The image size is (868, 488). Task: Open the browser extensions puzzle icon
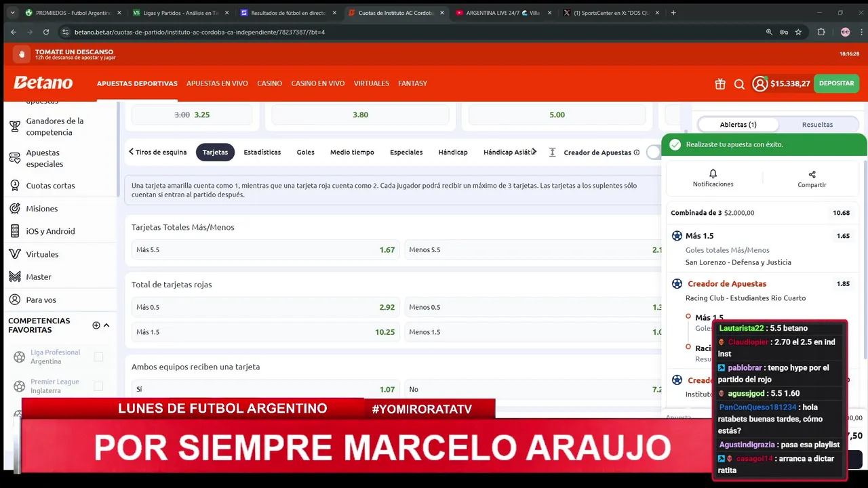point(821,32)
